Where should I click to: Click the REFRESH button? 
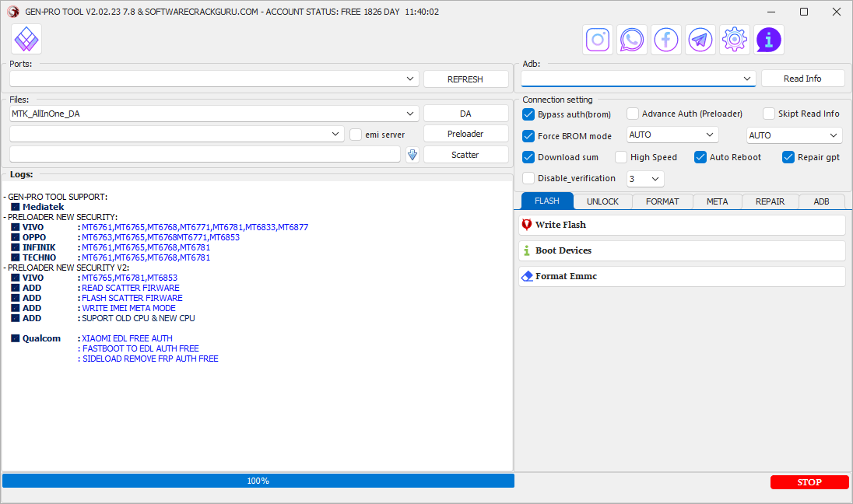tap(465, 79)
